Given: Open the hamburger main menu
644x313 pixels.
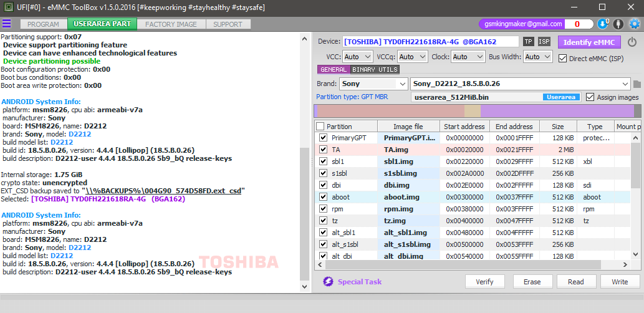Looking at the screenshot, I should [7, 24].
